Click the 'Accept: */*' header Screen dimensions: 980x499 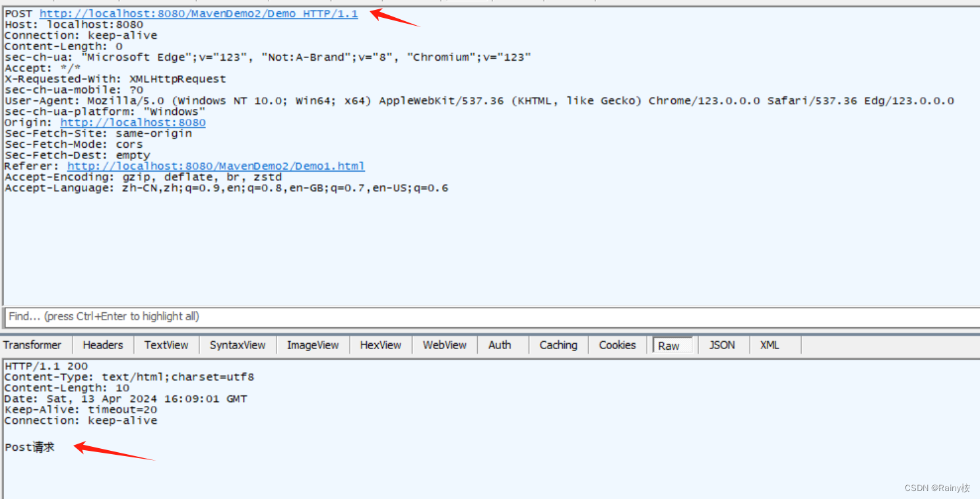(43, 68)
